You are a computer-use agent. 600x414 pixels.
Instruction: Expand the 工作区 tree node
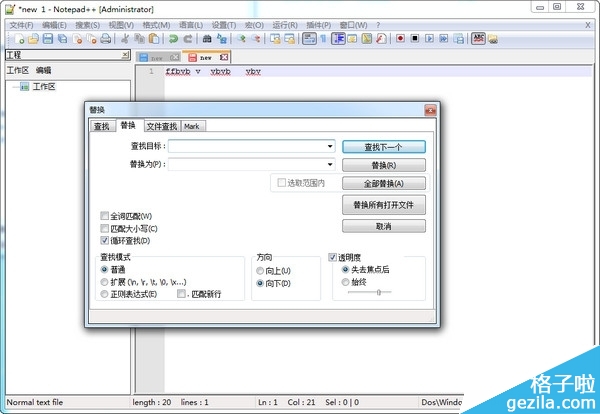coord(13,87)
